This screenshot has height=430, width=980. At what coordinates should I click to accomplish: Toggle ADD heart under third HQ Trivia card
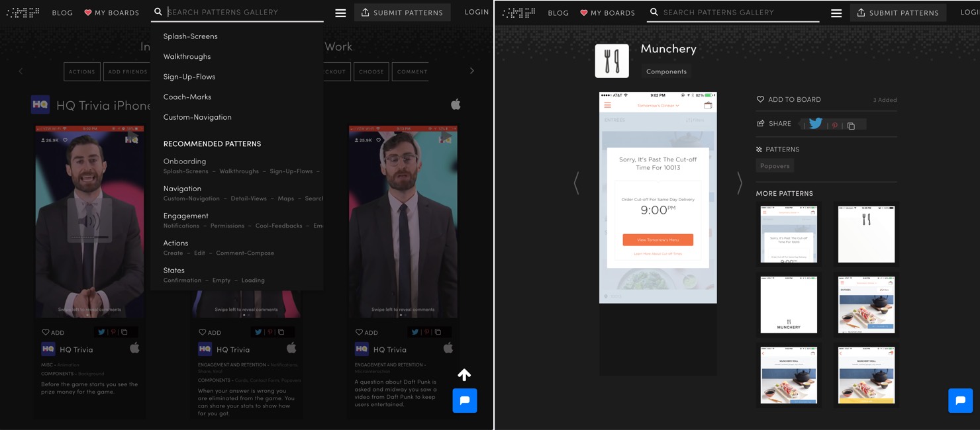tap(360, 332)
